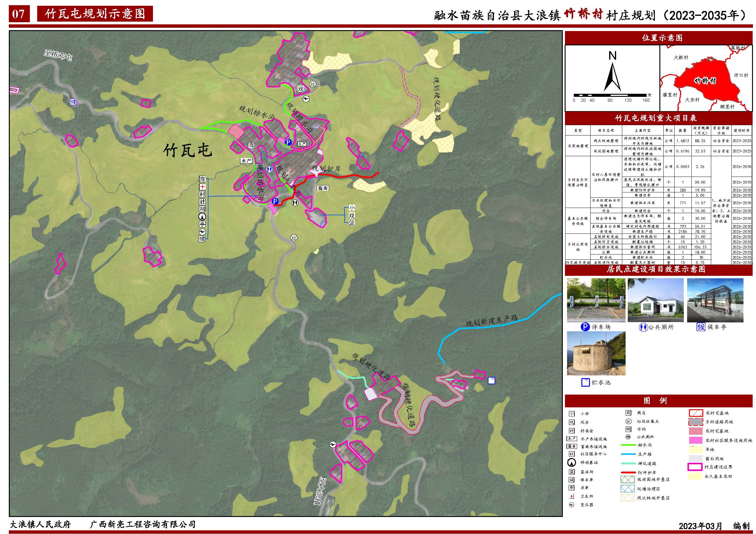This screenshot has width=756, height=534.
Task: Click the 凉亭 pavilion icon in the legend
Action: pos(572,488)
